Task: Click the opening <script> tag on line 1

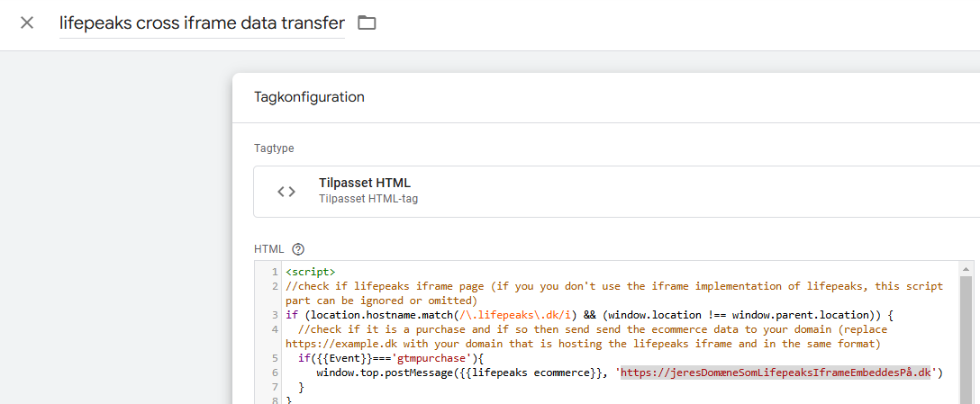Action: point(311,272)
